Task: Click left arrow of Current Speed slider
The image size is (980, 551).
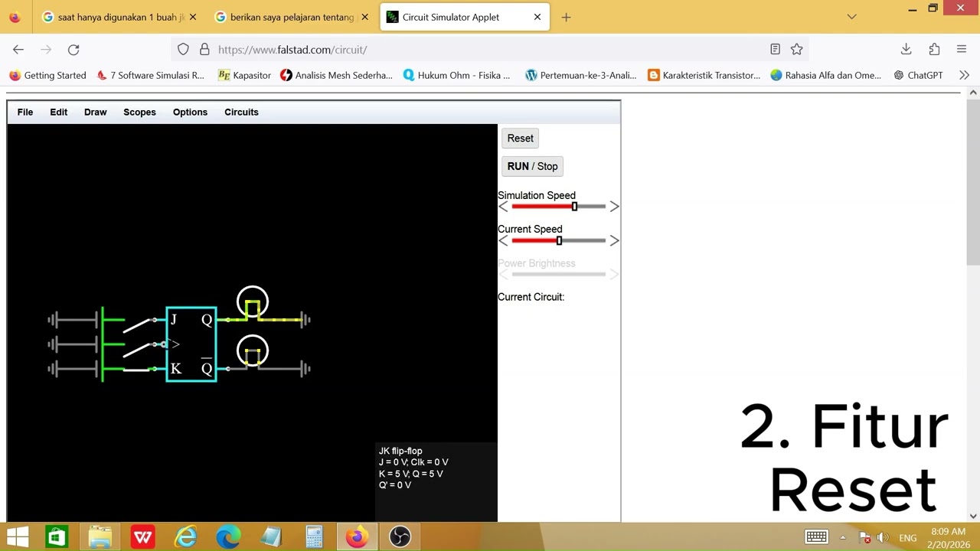Action: coord(503,240)
